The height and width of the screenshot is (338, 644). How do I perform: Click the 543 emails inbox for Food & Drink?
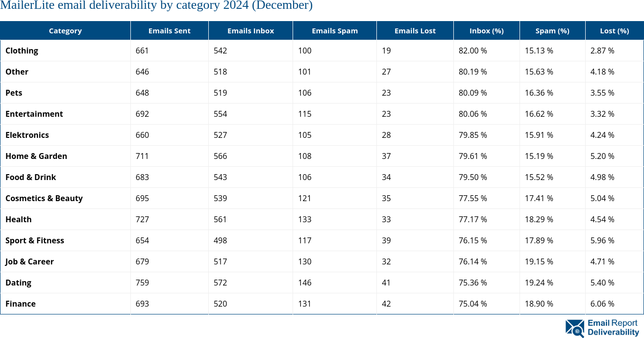(x=220, y=177)
